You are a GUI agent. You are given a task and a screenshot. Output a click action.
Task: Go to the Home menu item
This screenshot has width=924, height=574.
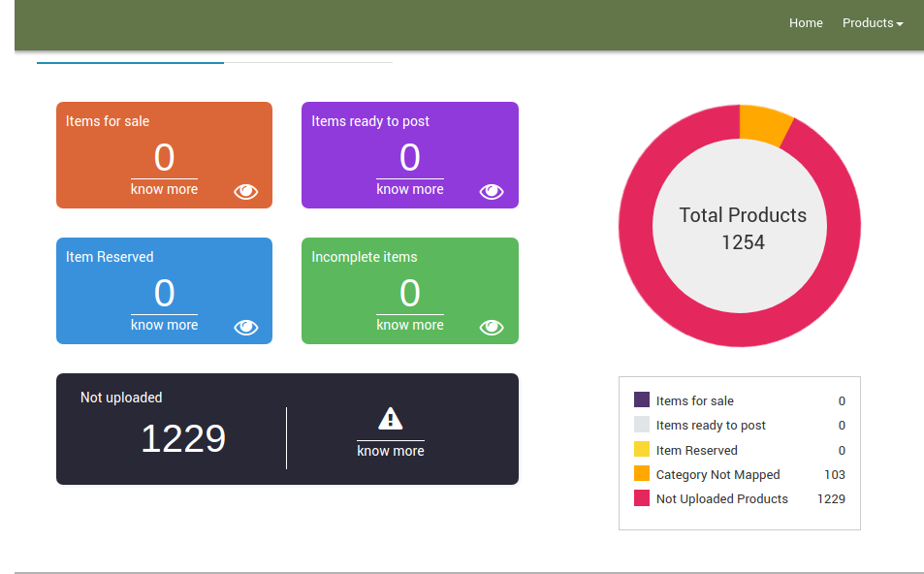pos(806,23)
